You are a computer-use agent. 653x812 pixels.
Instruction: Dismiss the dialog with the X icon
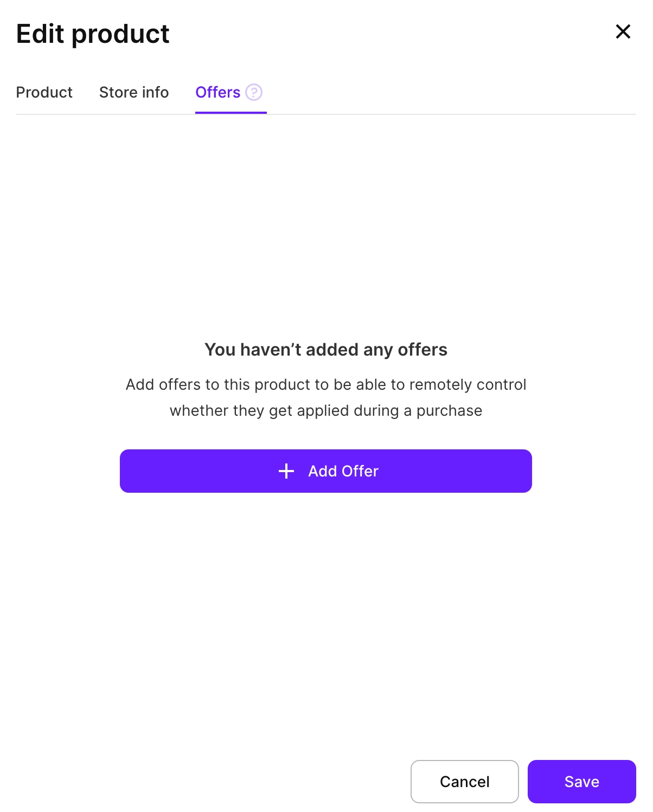point(623,31)
